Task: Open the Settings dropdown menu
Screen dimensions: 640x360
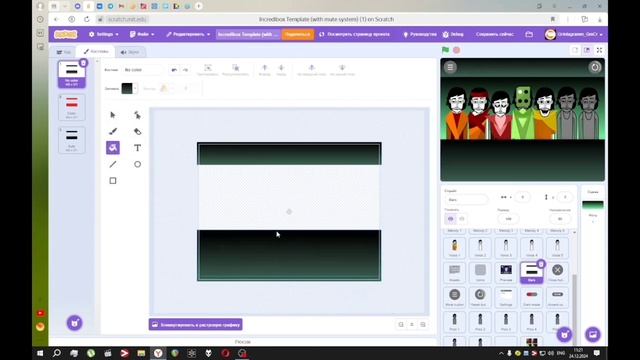Action: [104, 34]
